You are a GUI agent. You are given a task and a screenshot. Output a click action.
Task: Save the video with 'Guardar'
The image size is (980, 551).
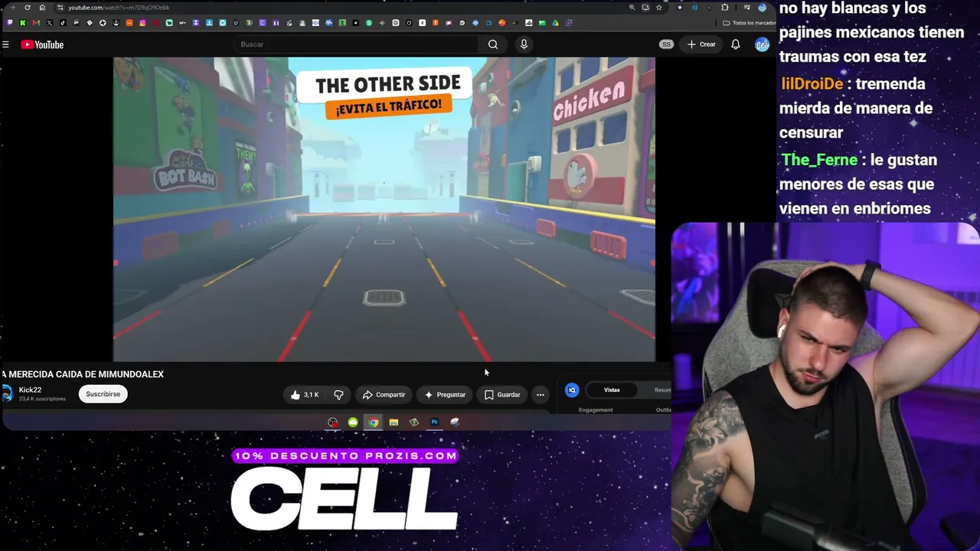[502, 395]
